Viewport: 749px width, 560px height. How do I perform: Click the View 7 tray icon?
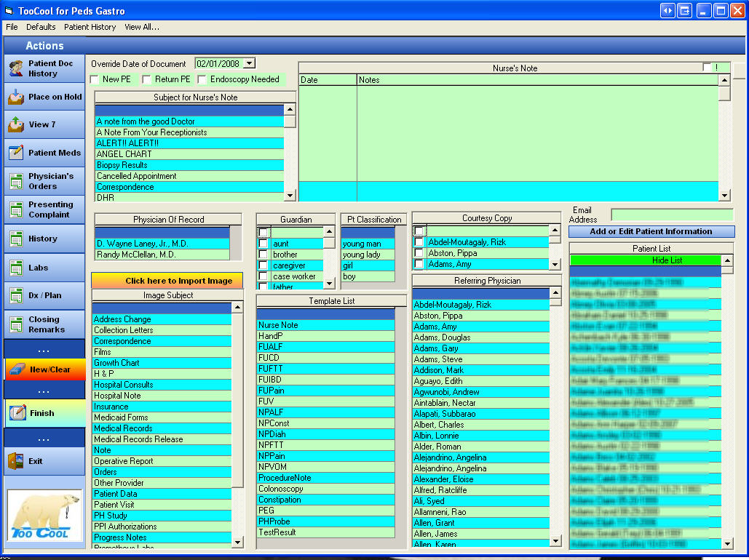click(16, 124)
